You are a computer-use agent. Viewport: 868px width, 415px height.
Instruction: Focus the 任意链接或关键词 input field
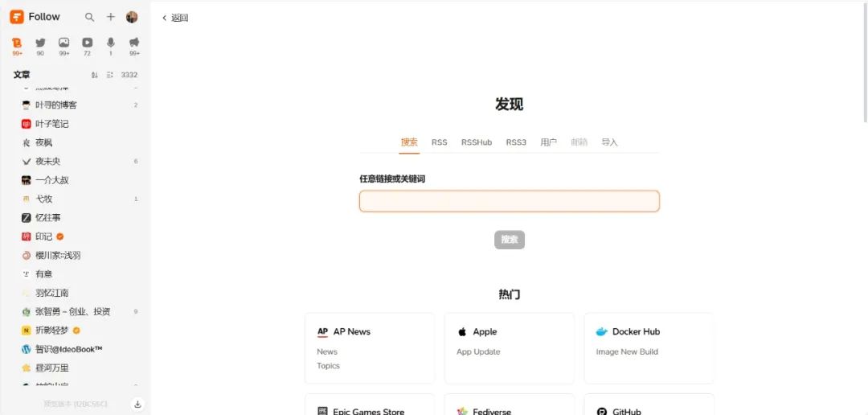(510, 201)
